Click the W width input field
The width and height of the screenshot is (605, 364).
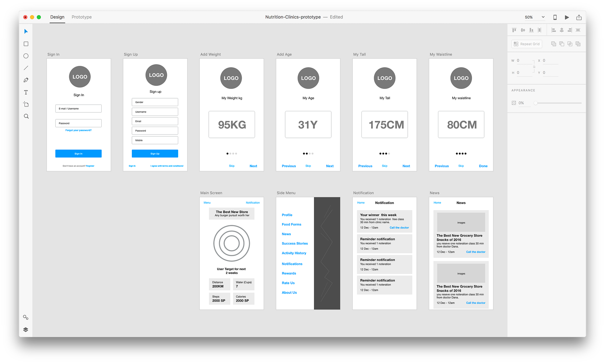524,60
